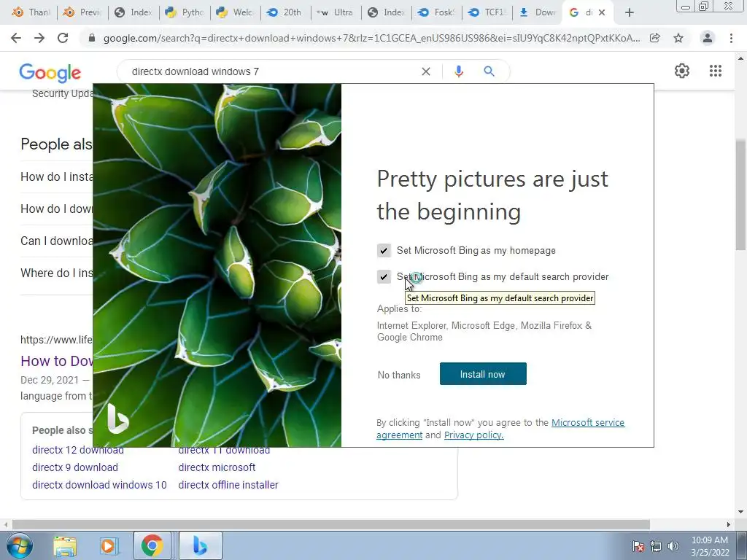This screenshot has height=560, width=747.
Task: Submit search with magnifier icon
Action: [489, 71]
